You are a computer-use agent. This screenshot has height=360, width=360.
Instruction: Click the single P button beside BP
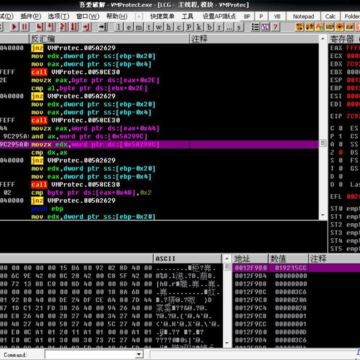click(x=261, y=16)
